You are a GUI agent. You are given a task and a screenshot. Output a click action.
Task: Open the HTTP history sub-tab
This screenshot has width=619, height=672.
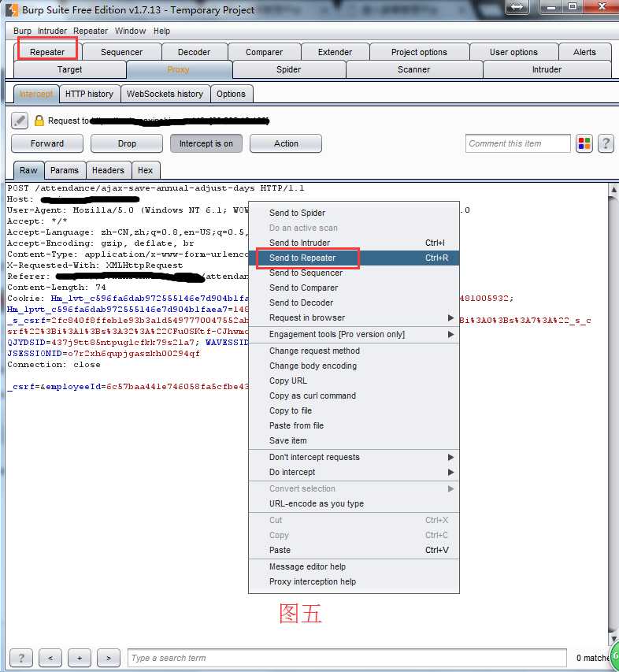pos(89,94)
